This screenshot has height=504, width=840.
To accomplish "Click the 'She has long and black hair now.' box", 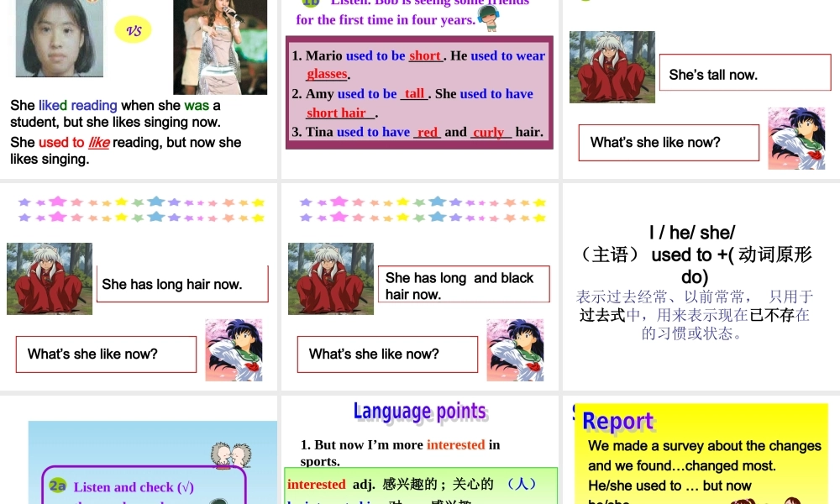I will pos(464,284).
